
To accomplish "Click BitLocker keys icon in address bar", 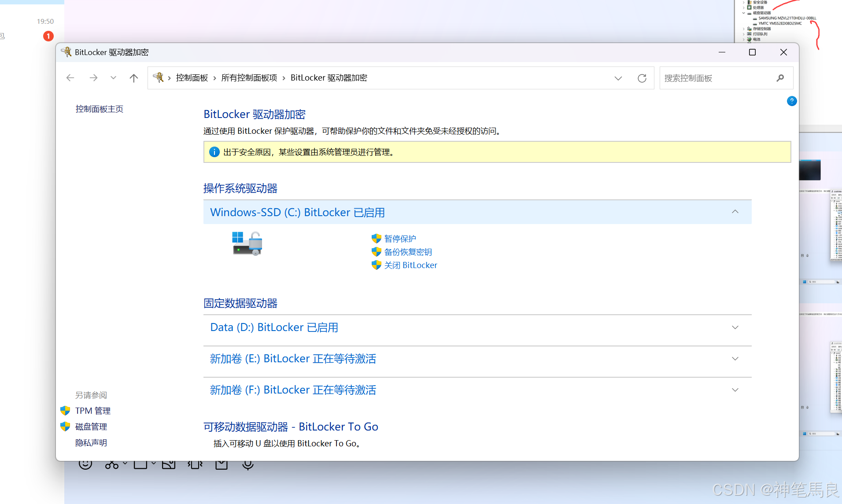I will (158, 77).
